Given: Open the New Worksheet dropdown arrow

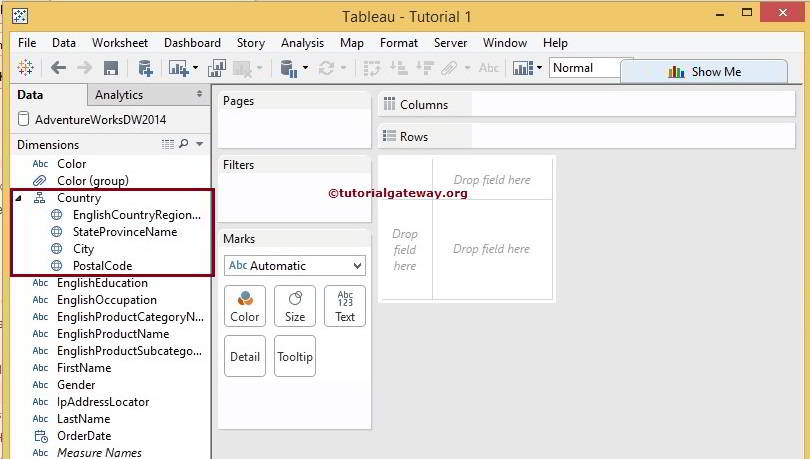Looking at the screenshot, I should tap(195, 68).
